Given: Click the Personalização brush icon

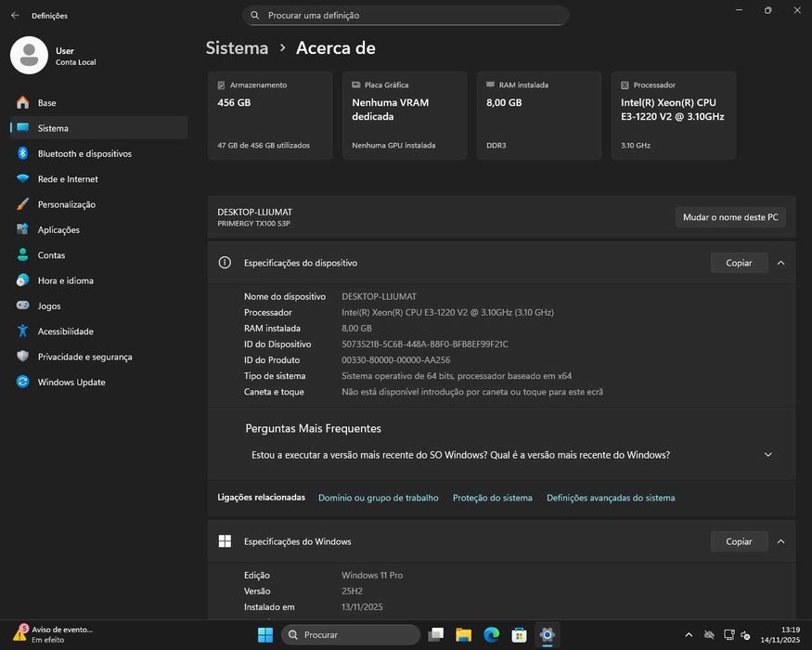Looking at the screenshot, I should click(x=23, y=204).
